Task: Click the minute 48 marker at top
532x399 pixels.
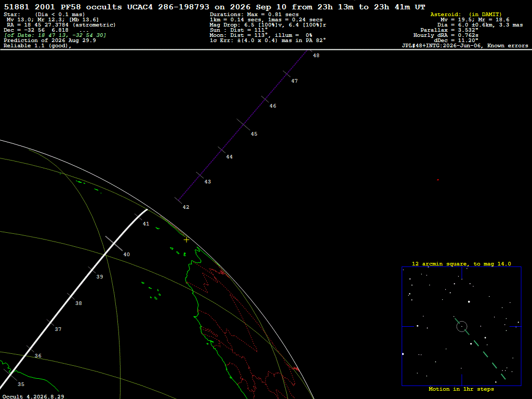Action: 316,55
